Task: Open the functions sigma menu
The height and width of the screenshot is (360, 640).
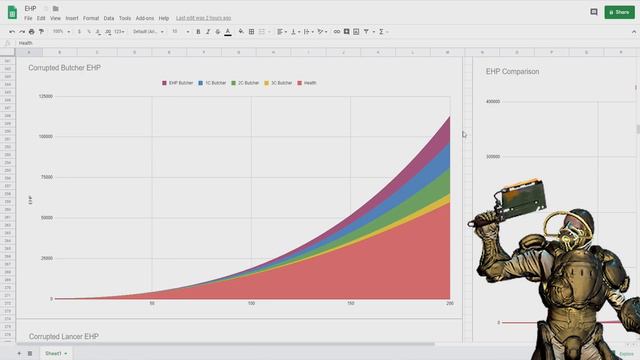Action: (381, 31)
